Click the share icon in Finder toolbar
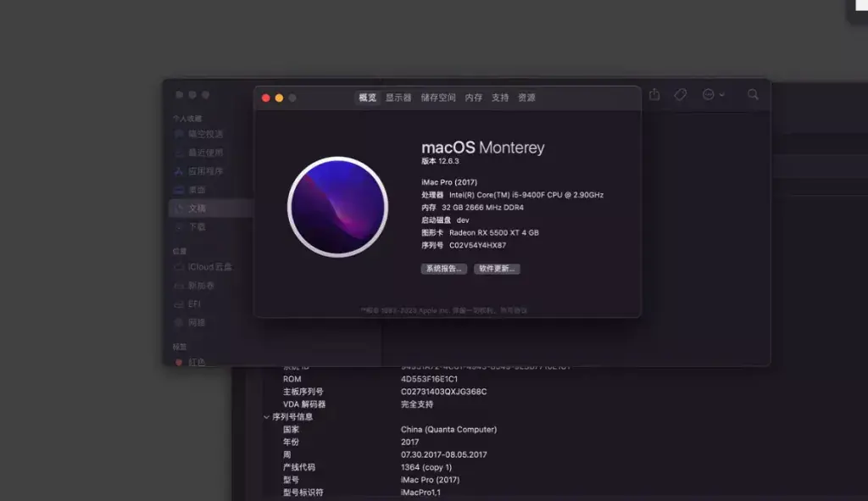This screenshot has width=868, height=501. coord(654,95)
